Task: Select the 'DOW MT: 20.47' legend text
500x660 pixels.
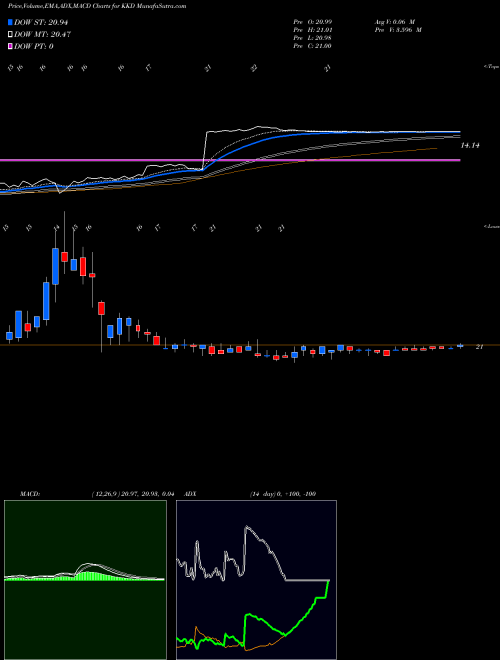Action: (42, 35)
